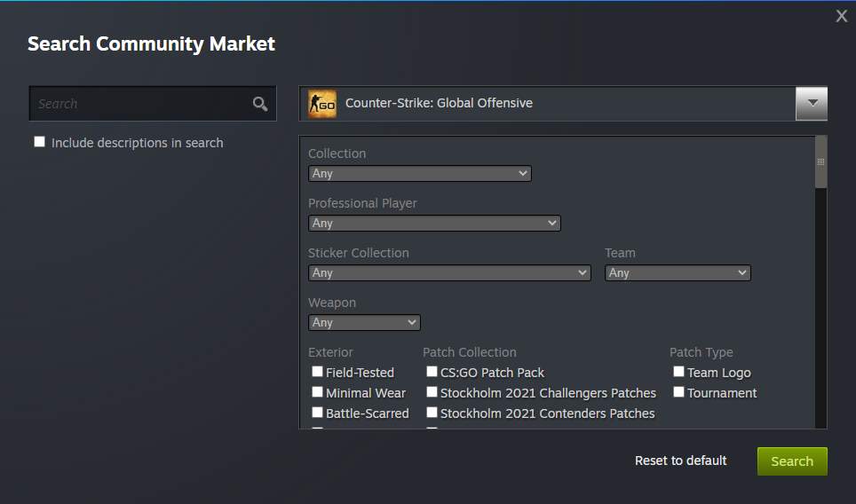Click the CS:GO game logo icon

point(321,104)
